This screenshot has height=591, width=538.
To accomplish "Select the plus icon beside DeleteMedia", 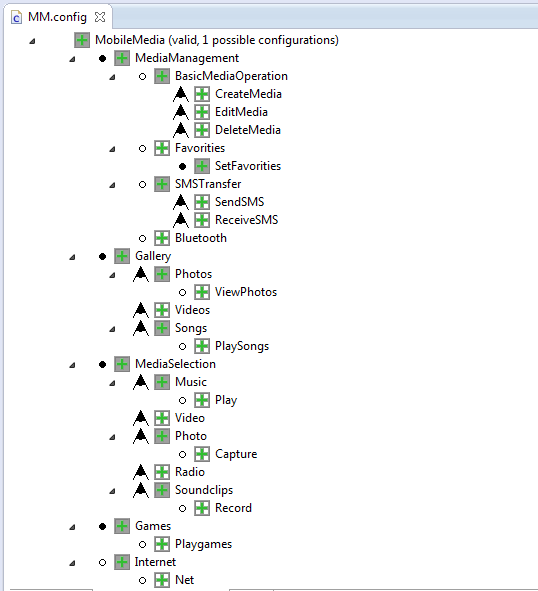I will pos(202,130).
